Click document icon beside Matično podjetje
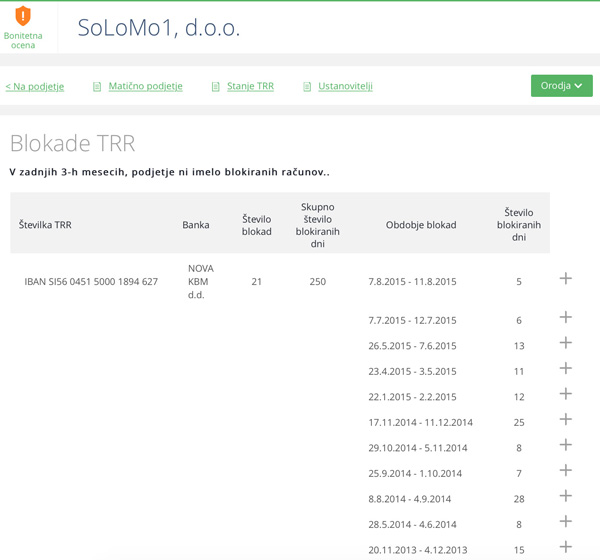Viewport: 600px width, 560px height. [x=97, y=87]
